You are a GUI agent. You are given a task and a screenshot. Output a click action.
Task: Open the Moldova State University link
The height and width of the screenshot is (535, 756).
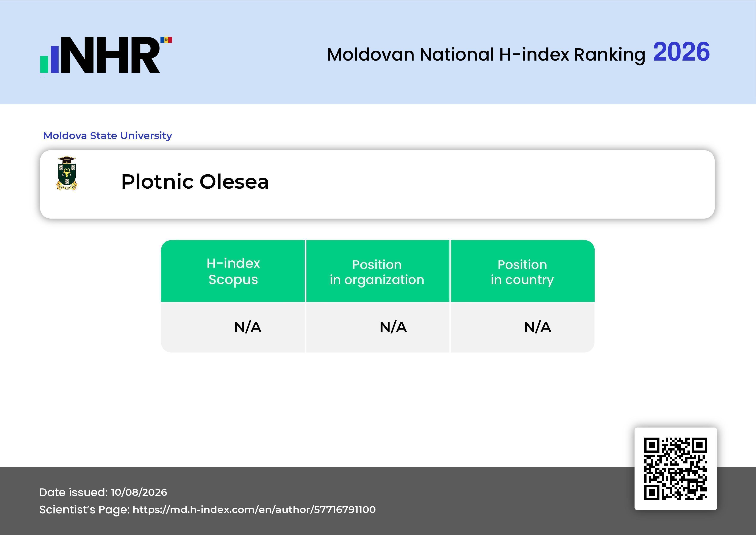108,135
